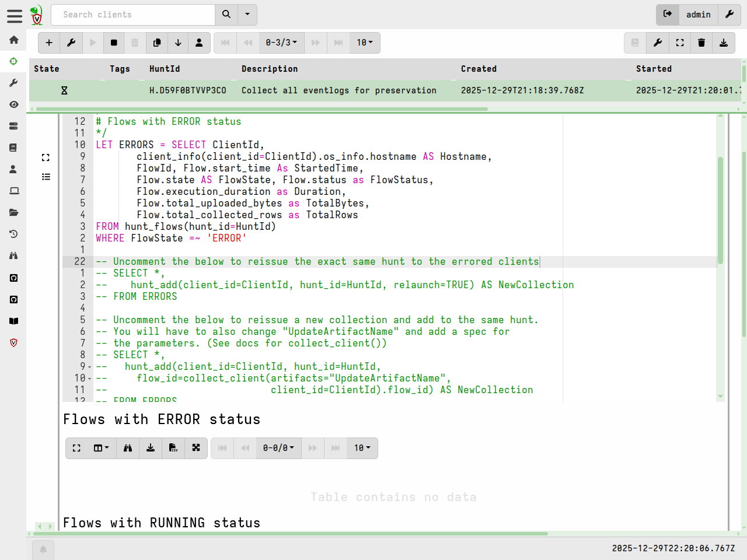Image resolution: width=747 pixels, height=560 pixels.
Task: Create a new hunt with the plus icon
Action: pos(49,43)
